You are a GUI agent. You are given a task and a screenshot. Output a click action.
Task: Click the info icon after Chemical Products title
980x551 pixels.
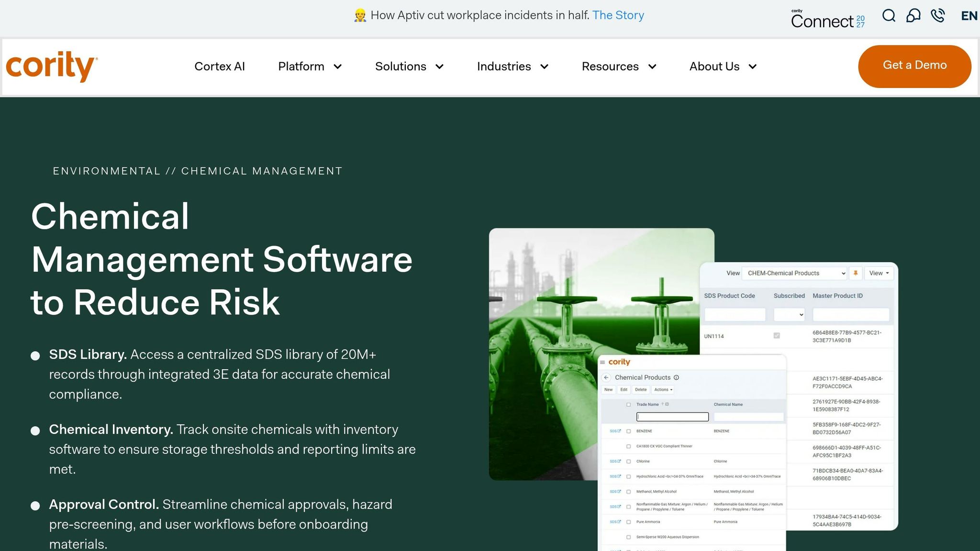(x=676, y=377)
